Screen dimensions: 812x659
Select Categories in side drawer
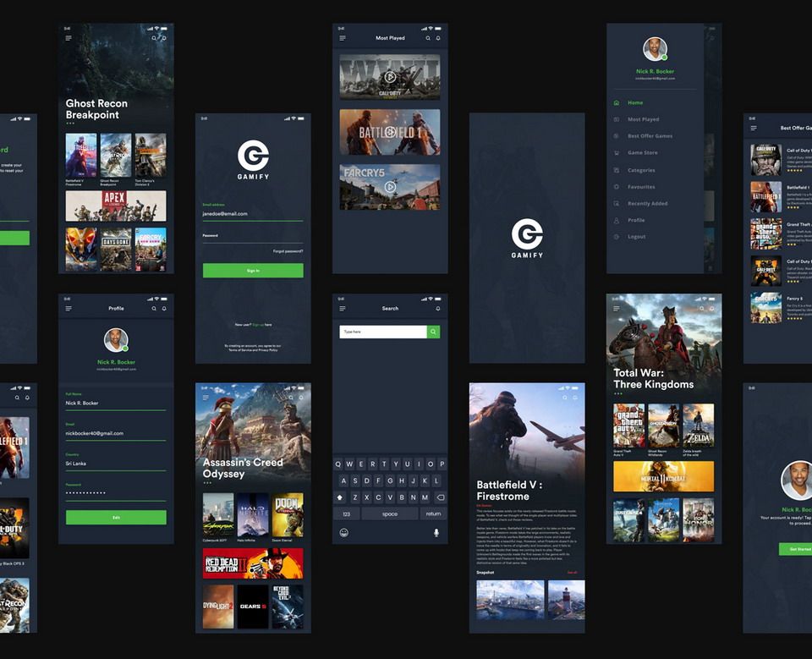point(641,170)
